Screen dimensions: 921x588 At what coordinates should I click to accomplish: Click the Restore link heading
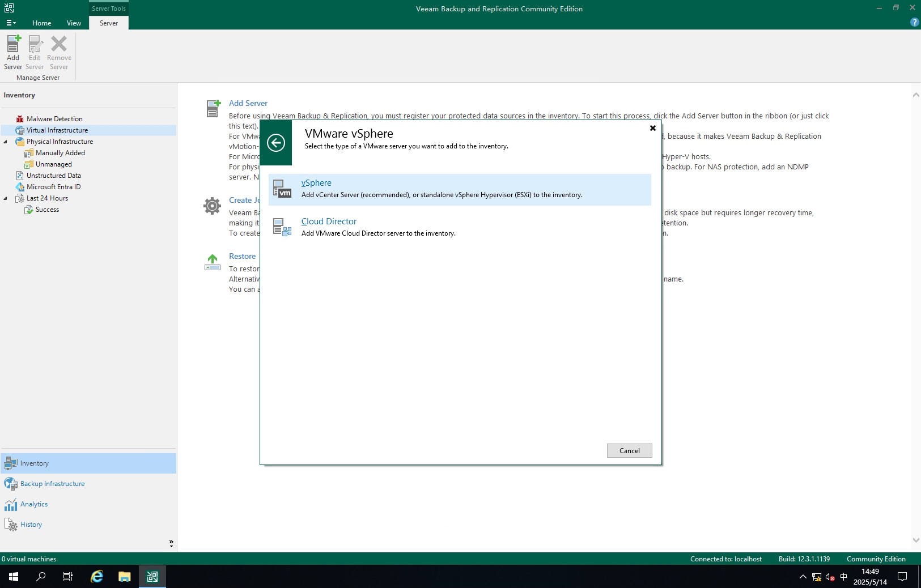click(242, 256)
